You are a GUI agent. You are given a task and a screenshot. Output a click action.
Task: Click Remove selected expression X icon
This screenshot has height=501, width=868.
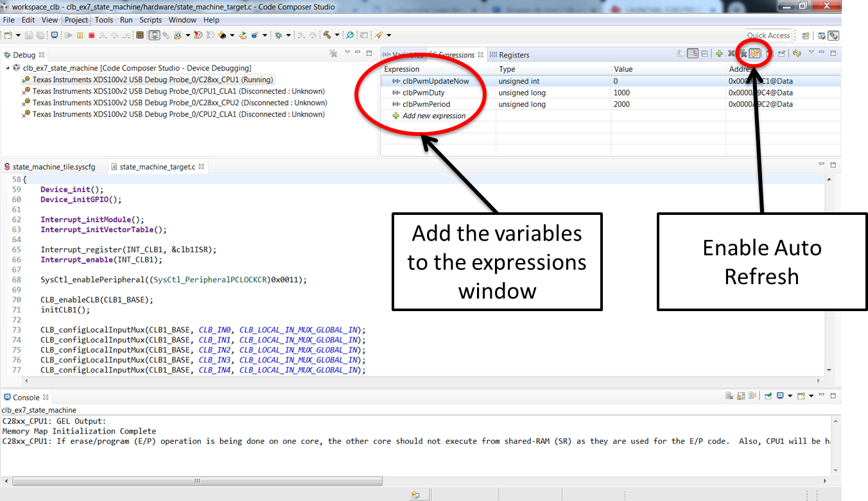pos(731,53)
